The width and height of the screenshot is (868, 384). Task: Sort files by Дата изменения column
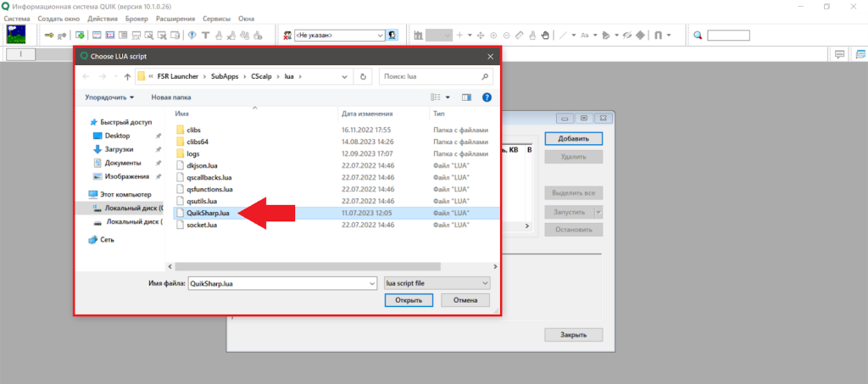367,114
